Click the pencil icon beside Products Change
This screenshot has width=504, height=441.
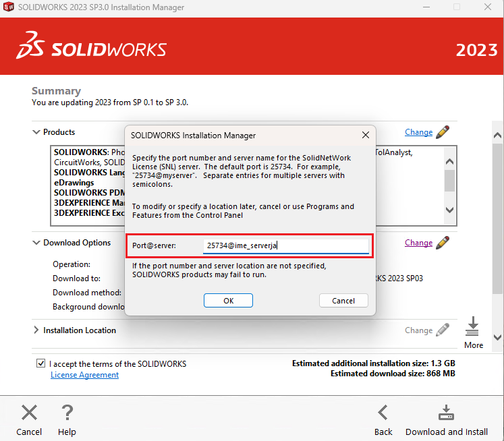tap(443, 132)
